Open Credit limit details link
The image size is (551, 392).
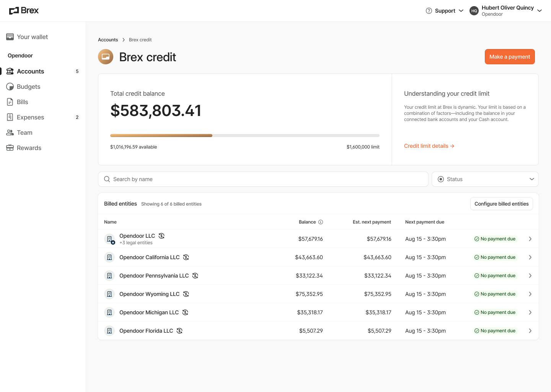(429, 146)
